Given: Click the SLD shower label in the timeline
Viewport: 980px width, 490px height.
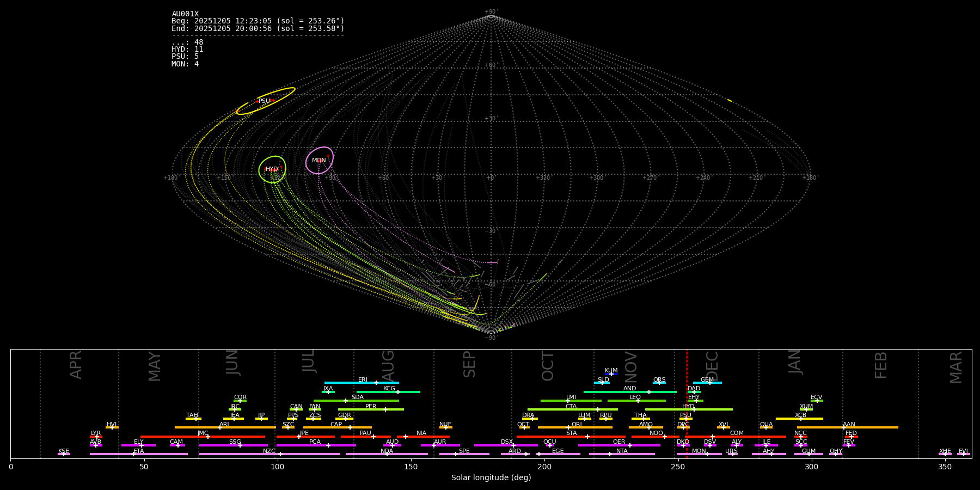Looking at the screenshot, I should pyautogui.click(x=603, y=380).
